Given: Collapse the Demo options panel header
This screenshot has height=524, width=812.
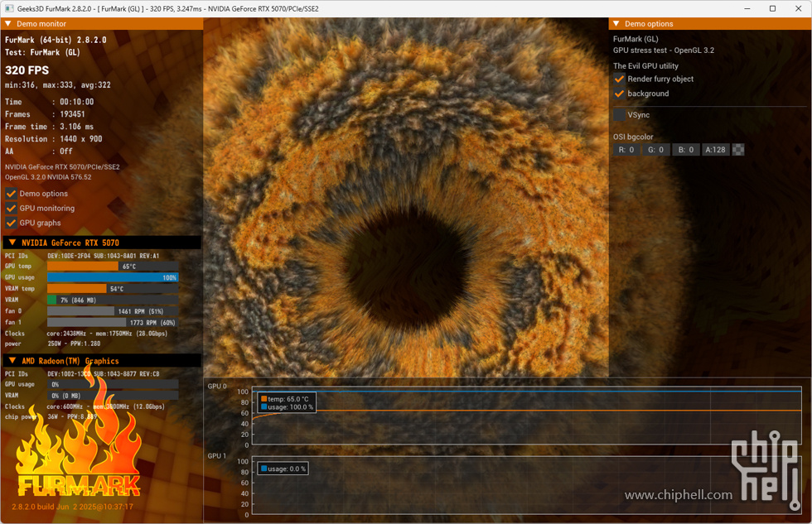Looking at the screenshot, I should 616,24.
